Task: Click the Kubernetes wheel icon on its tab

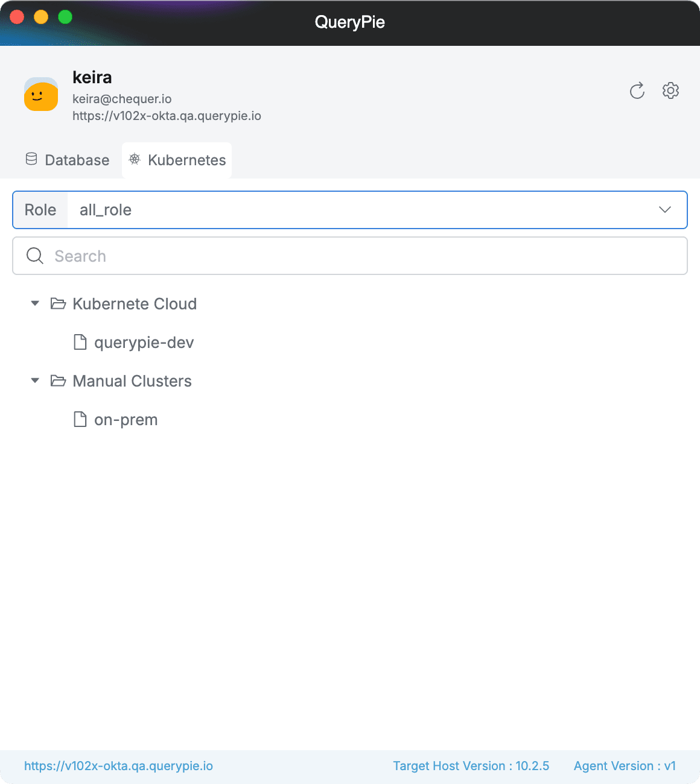Action: pos(135,160)
